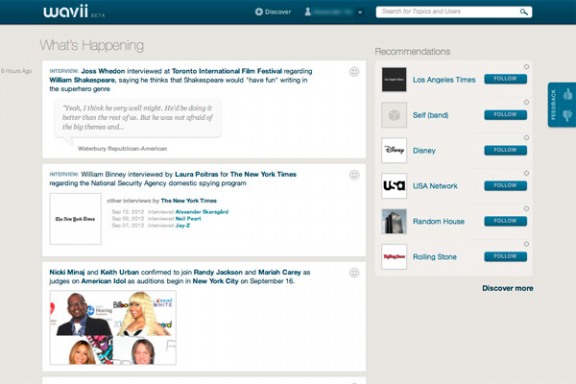Dismiss the Disney recommendation circle
Viewport: 576px width, 384px height.
click(526, 137)
